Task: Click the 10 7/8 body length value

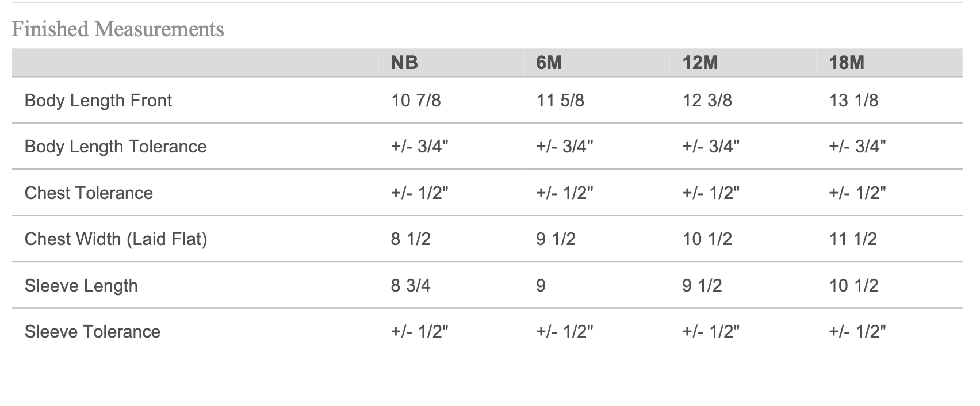Action: pyautogui.click(x=416, y=101)
